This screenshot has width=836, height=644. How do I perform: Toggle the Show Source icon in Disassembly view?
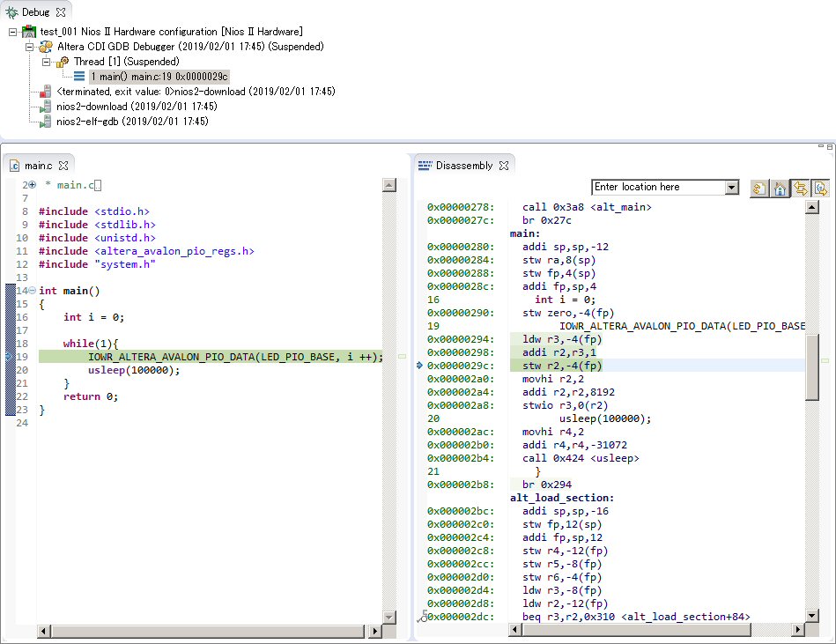820,188
